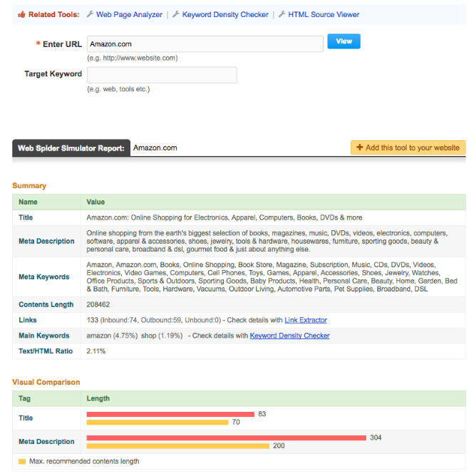Click the 'e.g. web, tools etc.' hint
This screenshot has width=474, height=476.
118,89
